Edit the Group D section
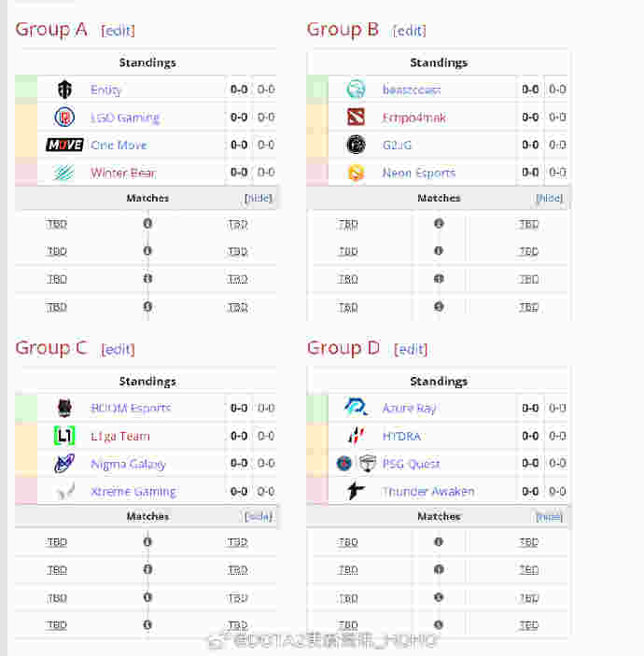Viewport: 644px width, 656px height. pyautogui.click(x=411, y=349)
